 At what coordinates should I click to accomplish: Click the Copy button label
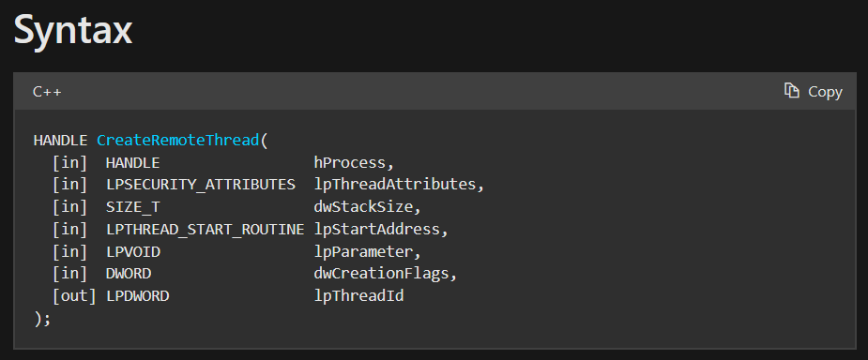coord(825,92)
